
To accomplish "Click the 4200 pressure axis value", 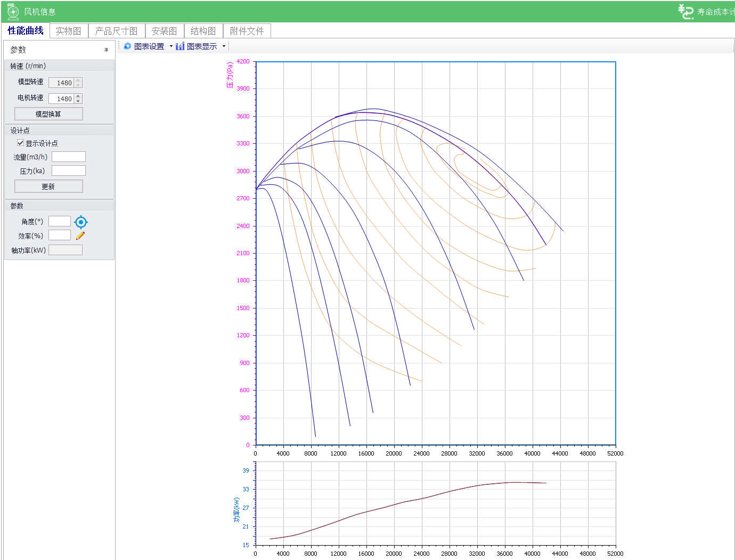I will pyautogui.click(x=243, y=61).
